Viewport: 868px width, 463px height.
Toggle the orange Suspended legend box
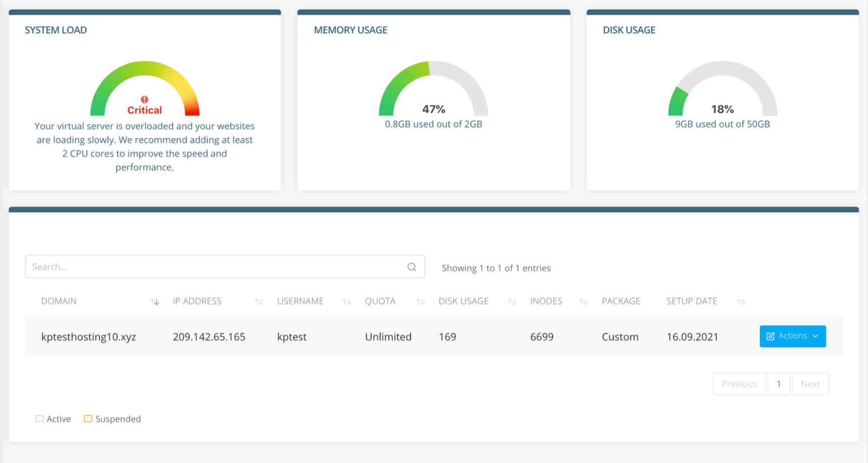[88, 419]
